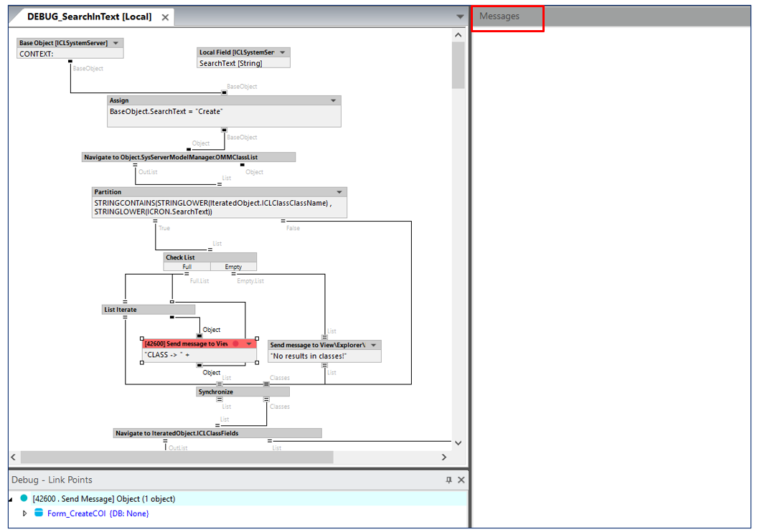Click the CONTEXT: field of Base Object
Screen dimensions: 757x532
[70, 54]
